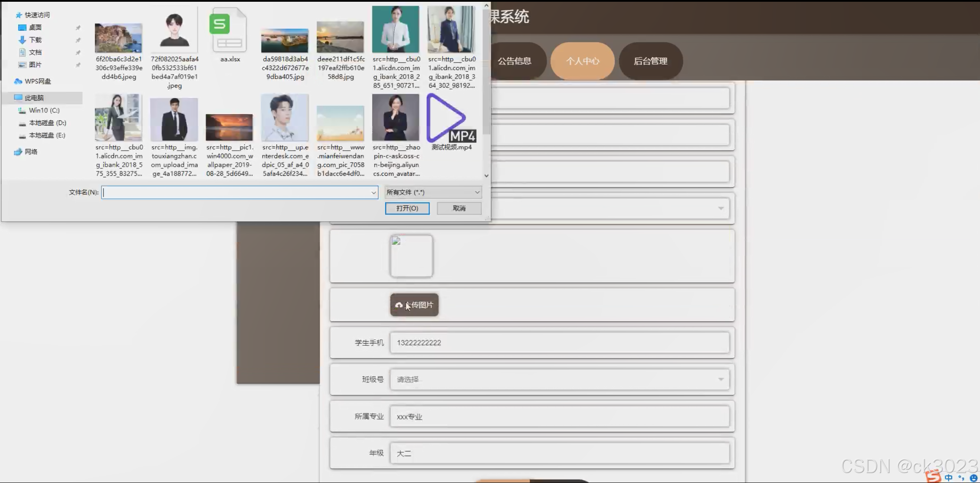This screenshot has height=483, width=980.
Task: Click the 学生手机 phone number field
Action: click(559, 343)
